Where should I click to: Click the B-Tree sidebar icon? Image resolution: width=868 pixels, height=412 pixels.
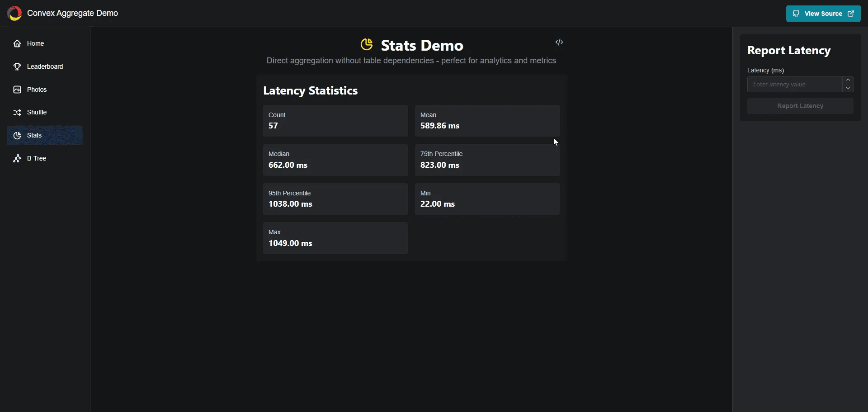tap(17, 158)
